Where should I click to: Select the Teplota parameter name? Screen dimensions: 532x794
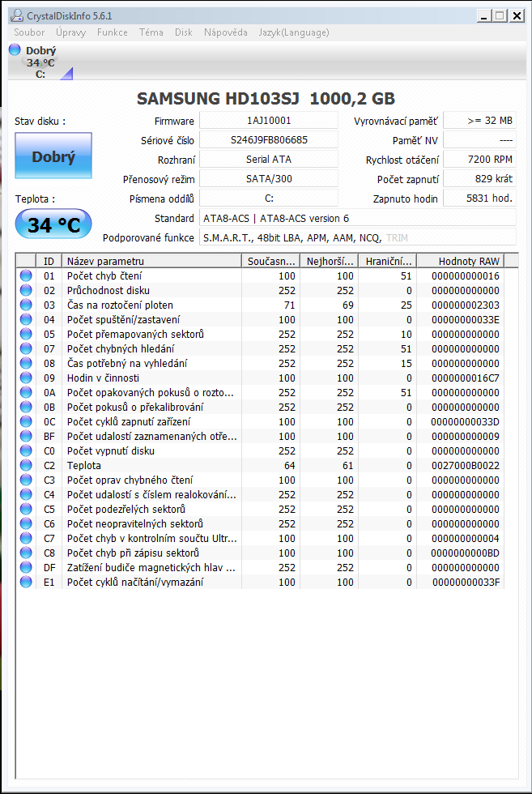(x=84, y=465)
